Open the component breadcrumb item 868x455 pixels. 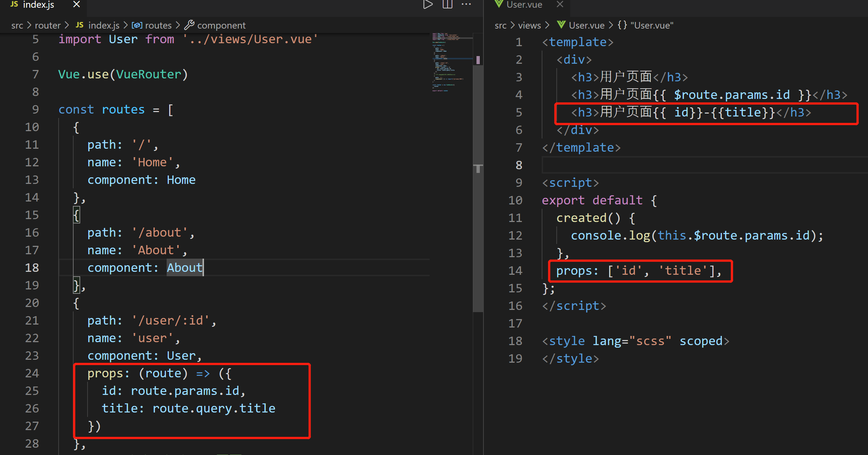tap(221, 25)
